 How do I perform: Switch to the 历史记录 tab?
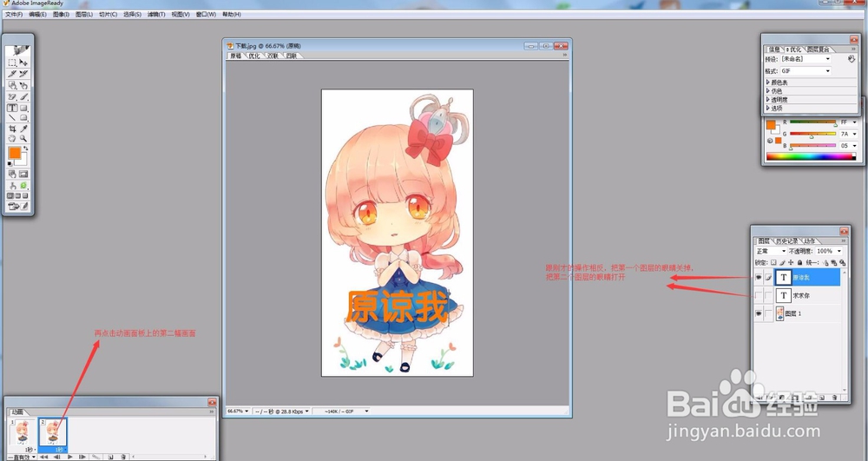coord(786,240)
